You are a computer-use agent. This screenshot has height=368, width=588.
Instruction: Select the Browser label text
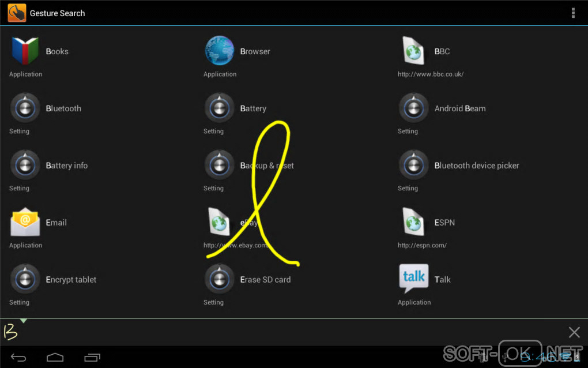pyautogui.click(x=255, y=51)
